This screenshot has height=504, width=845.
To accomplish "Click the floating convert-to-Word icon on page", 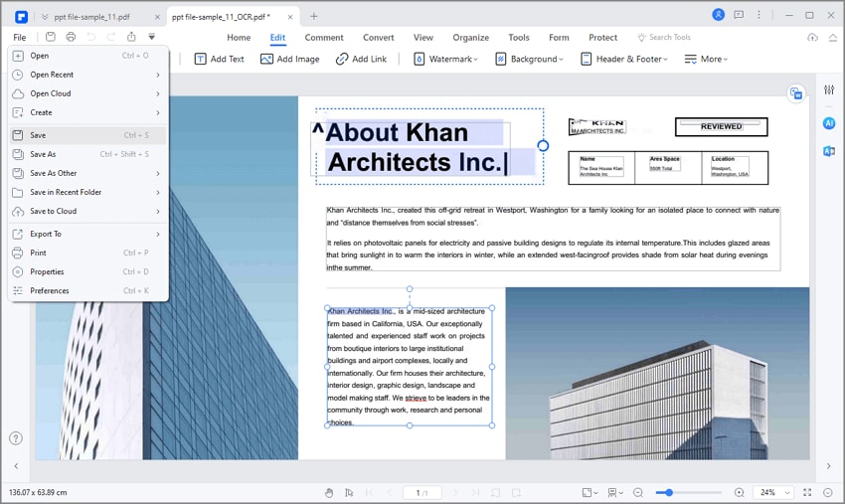I will [796, 93].
